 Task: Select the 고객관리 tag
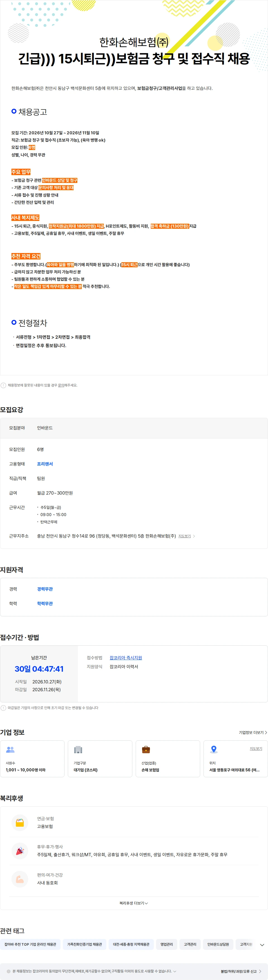190,944
